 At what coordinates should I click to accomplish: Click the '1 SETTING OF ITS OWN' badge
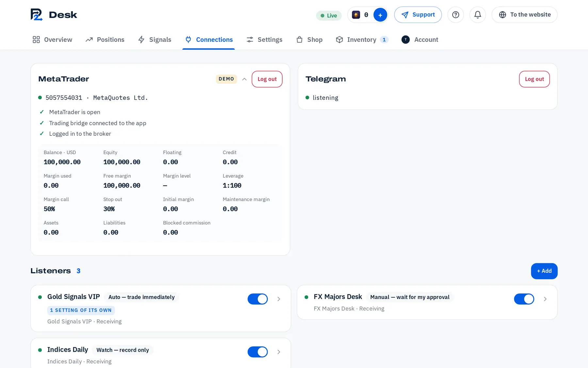[x=81, y=310]
